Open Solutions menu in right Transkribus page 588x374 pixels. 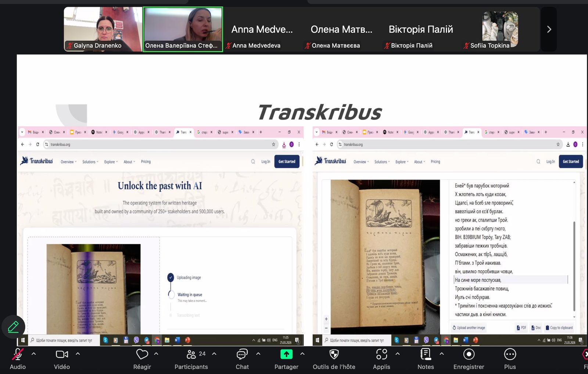(x=382, y=162)
